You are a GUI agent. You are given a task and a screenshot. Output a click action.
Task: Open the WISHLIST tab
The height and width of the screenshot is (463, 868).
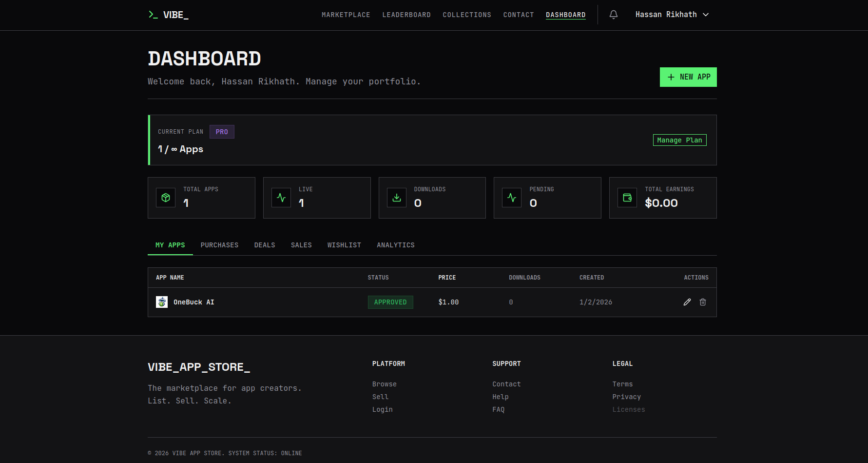[x=344, y=245]
